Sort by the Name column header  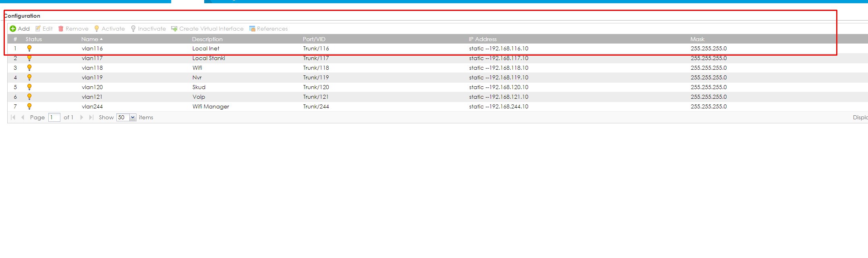(x=92, y=39)
